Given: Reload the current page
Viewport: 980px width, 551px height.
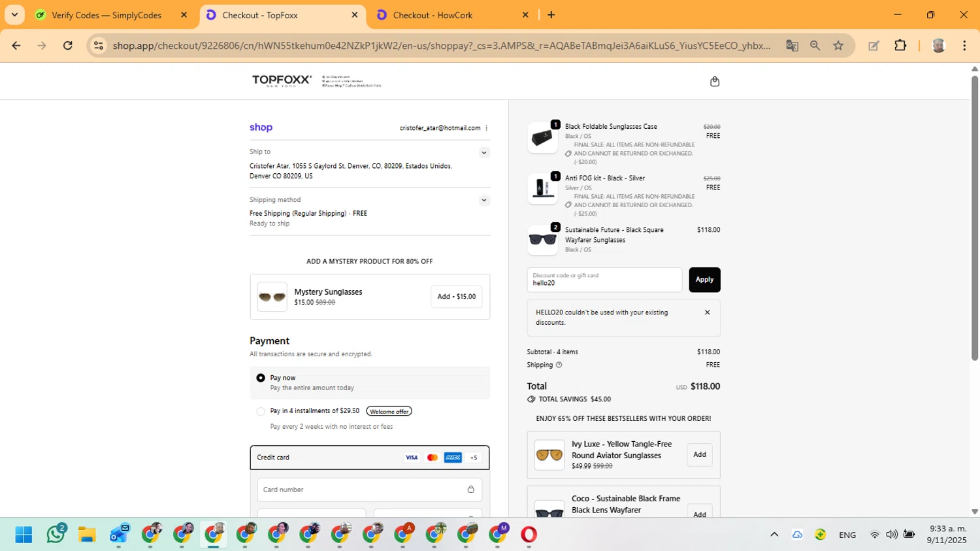Looking at the screenshot, I should 68,46.
